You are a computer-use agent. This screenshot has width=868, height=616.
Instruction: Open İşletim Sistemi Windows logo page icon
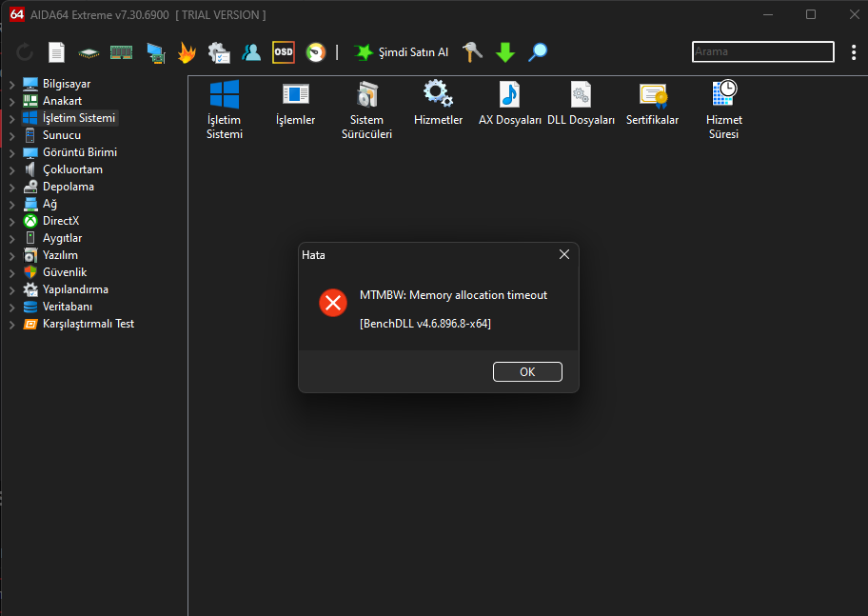coord(225,93)
